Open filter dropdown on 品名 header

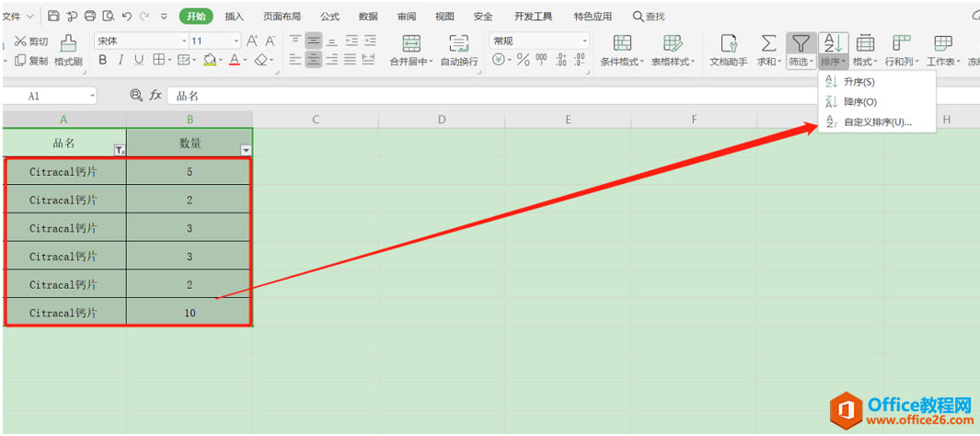point(120,150)
